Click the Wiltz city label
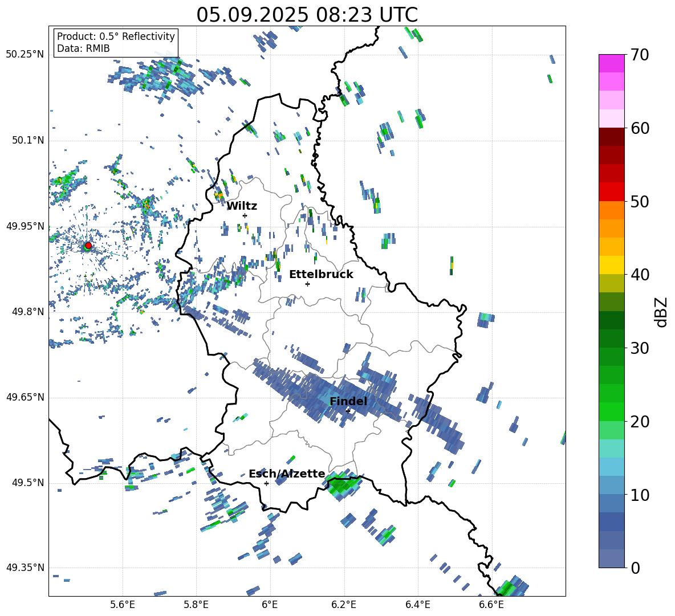 [x=242, y=206]
